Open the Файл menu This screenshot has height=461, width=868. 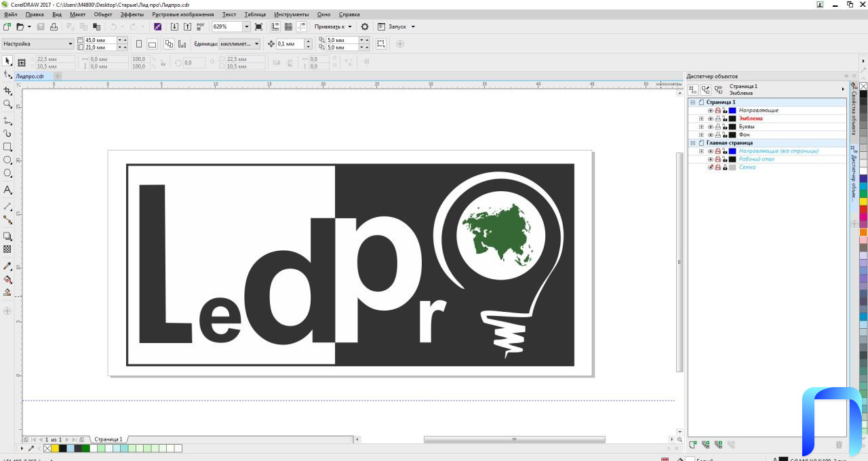(x=10, y=14)
